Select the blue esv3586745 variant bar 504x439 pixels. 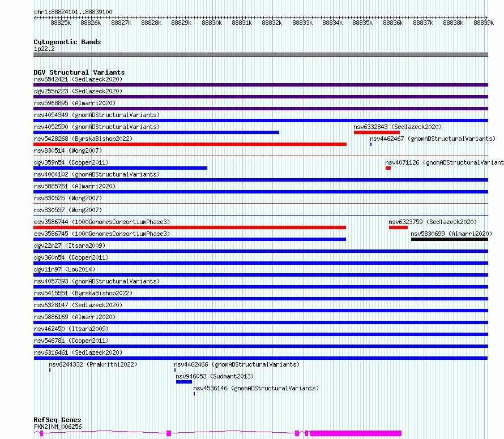click(x=190, y=239)
